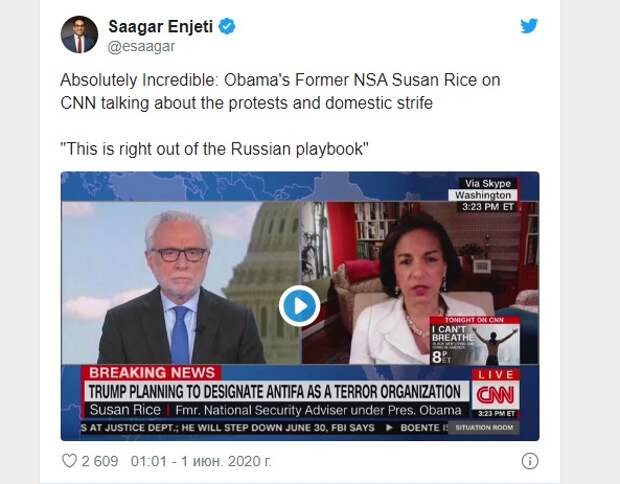Click the Twitter bird logo icon
The width and height of the screenshot is (620, 484).
click(529, 26)
